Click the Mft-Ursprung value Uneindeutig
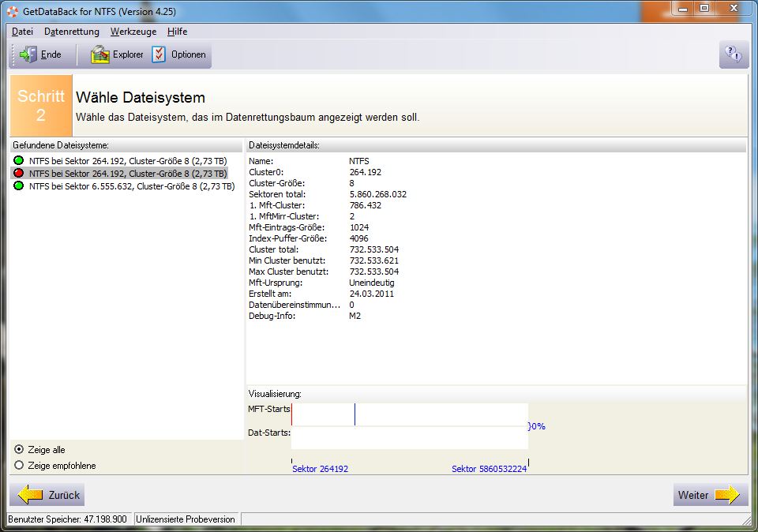 coord(372,283)
